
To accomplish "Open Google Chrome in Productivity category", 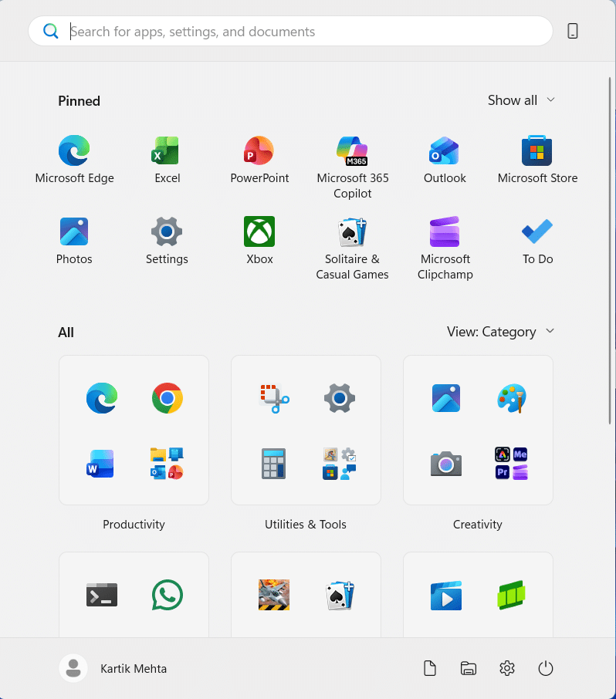I will pos(167,398).
